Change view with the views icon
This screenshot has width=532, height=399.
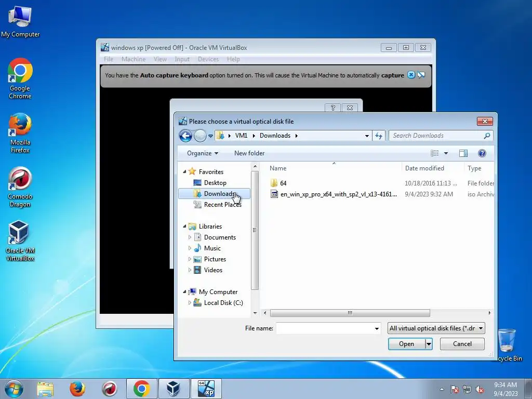(435, 153)
